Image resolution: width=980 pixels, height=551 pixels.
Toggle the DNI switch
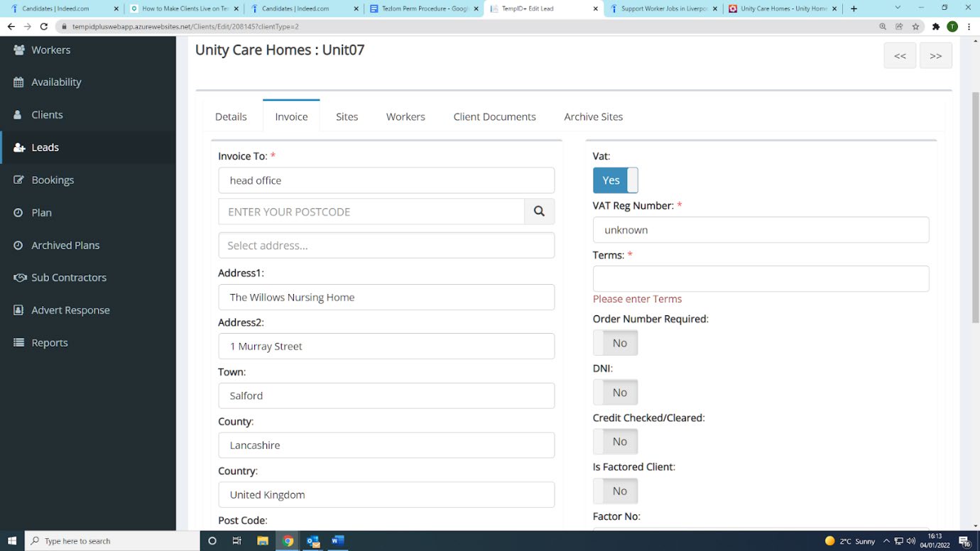point(615,393)
